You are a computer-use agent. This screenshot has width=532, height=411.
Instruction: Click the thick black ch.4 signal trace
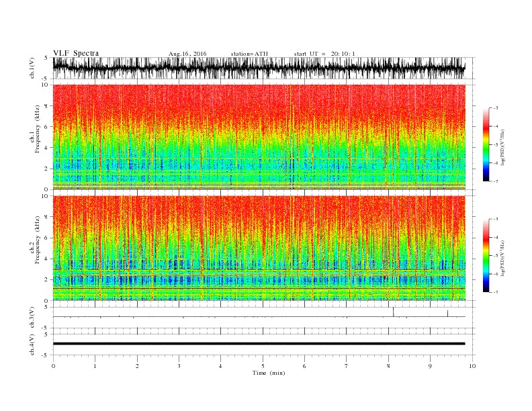(259, 344)
